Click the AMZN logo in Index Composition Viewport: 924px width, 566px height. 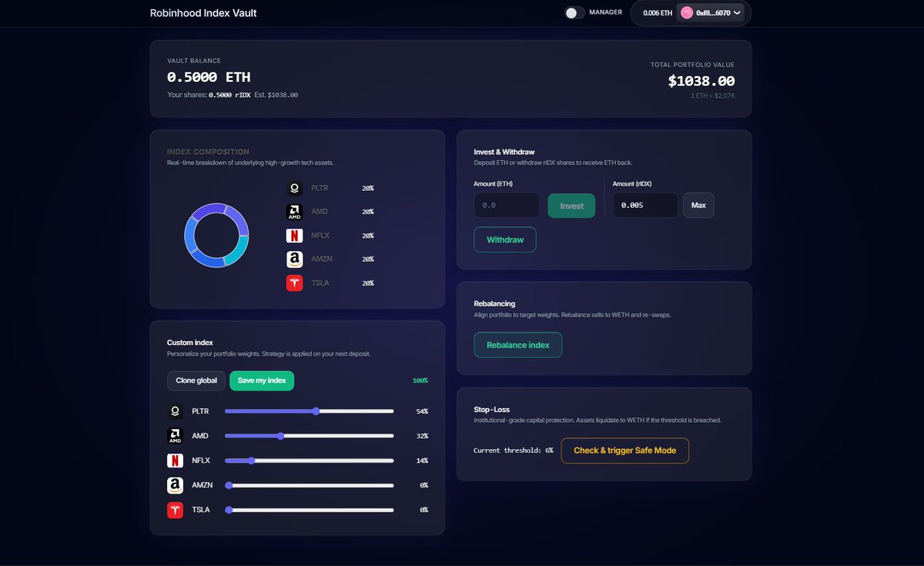click(294, 260)
